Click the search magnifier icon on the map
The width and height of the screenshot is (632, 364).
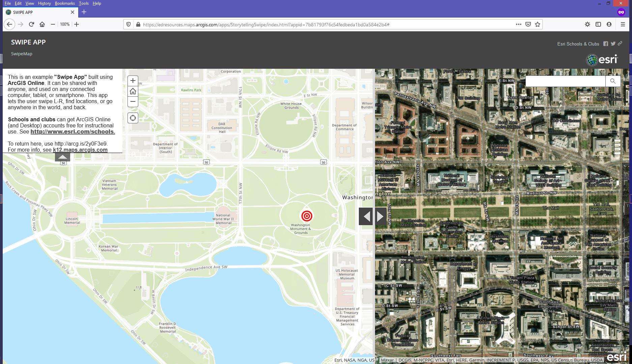pos(613,81)
